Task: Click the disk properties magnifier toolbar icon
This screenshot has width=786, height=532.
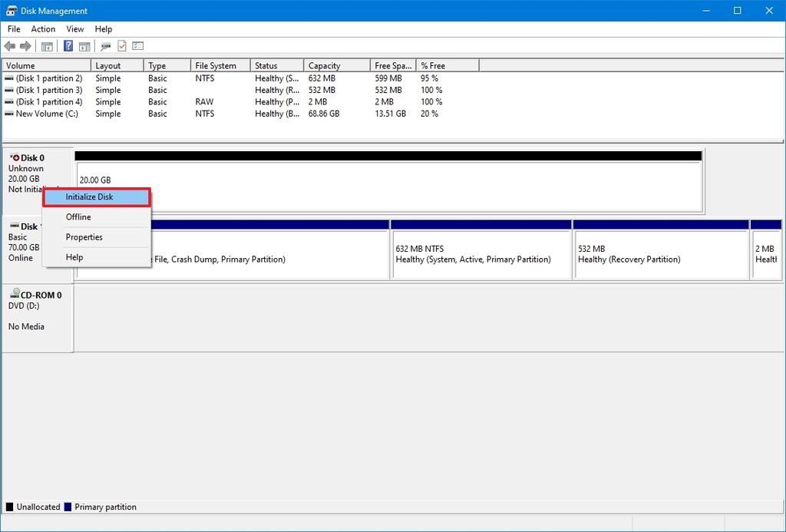Action: [105, 45]
